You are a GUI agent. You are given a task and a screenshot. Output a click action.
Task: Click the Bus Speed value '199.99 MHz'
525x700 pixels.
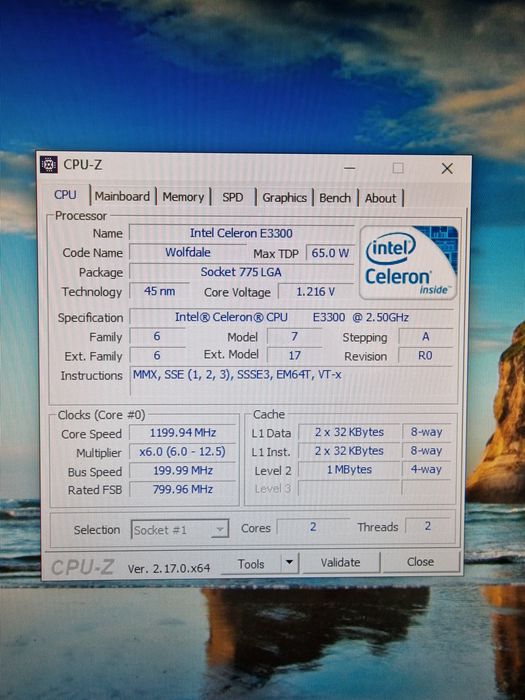[x=183, y=471]
